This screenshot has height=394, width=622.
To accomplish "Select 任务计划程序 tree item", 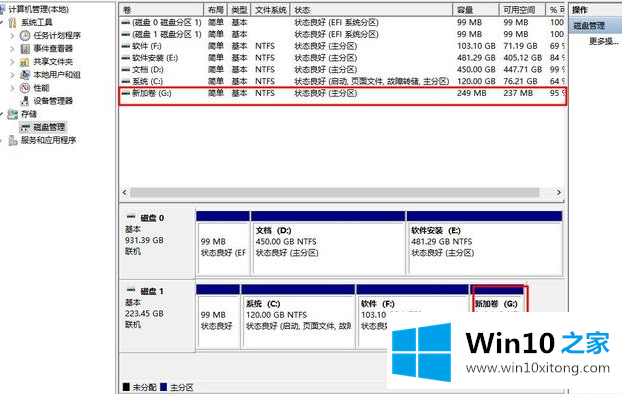I will pyautogui.click(x=57, y=36).
